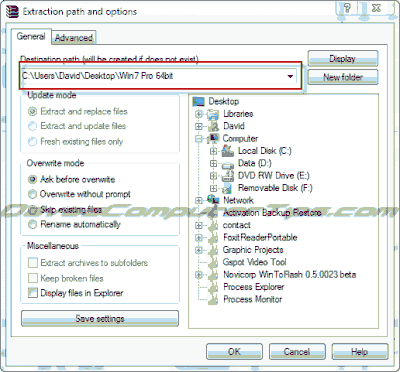This screenshot has width=400, height=372.
Task: Select Skip existing files option
Action: 32,210
